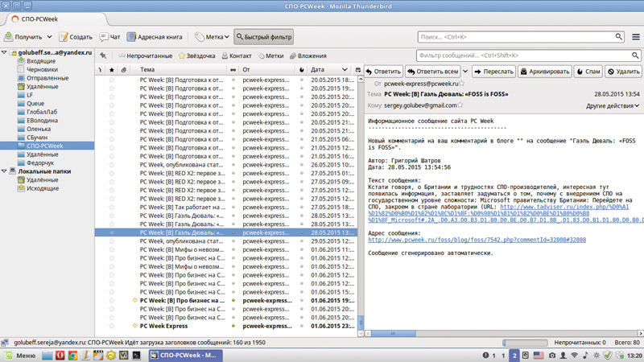Open the Chat toolbar item
Viewport: 644px width, 362px height.
pyautogui.click(x=109, y=37)
